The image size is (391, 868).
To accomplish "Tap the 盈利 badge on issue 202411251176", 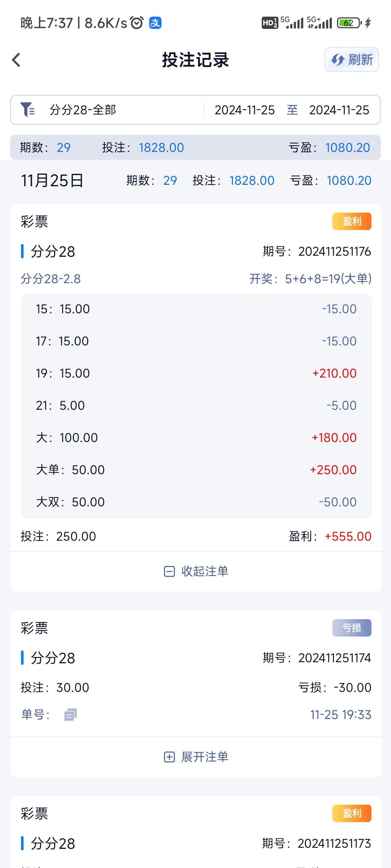I will (x=352, y=221).
